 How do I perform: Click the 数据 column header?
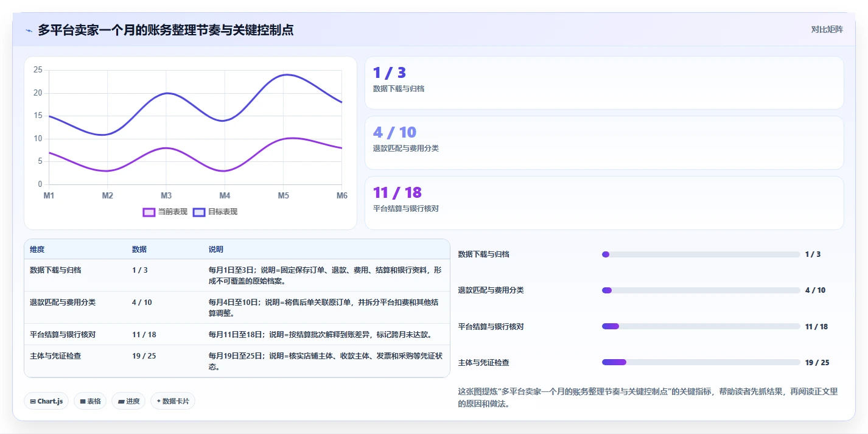[139, 250]
